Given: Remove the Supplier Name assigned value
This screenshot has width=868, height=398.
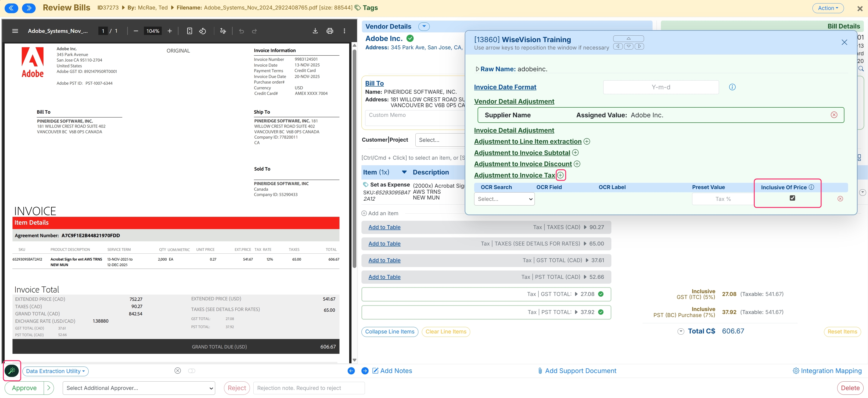Looking at the screenshot, I should [x=834, y=115].
